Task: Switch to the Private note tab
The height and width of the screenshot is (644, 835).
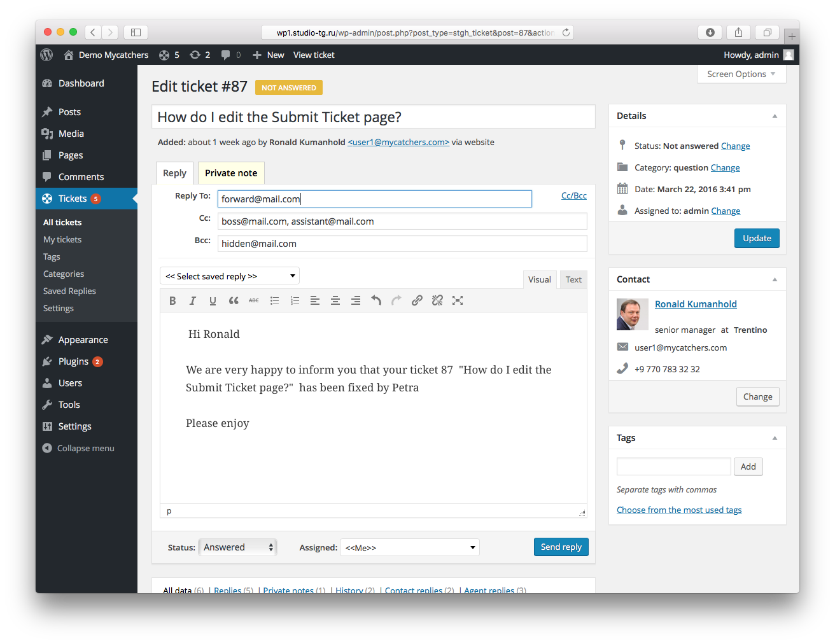Action: click(231, 173)
